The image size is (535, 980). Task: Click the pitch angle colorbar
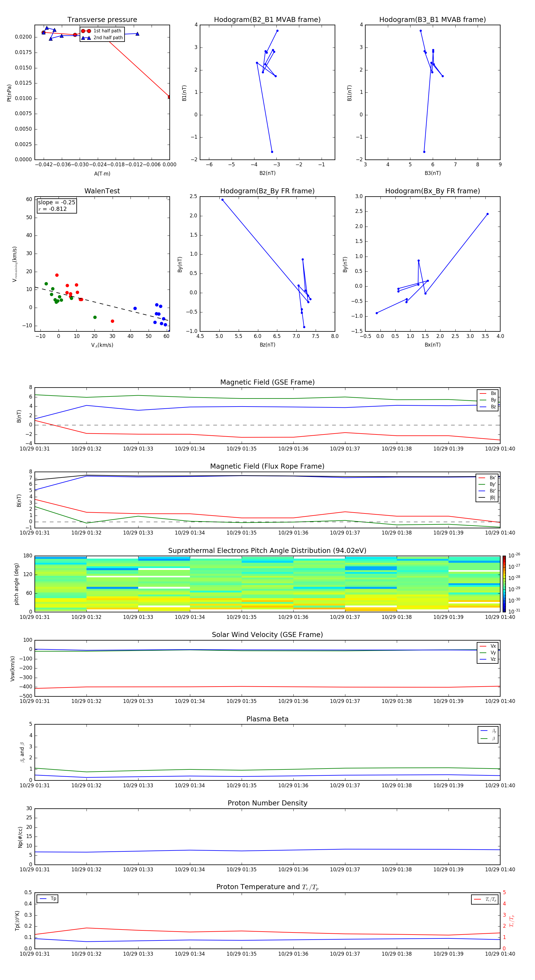pos(504,584)
